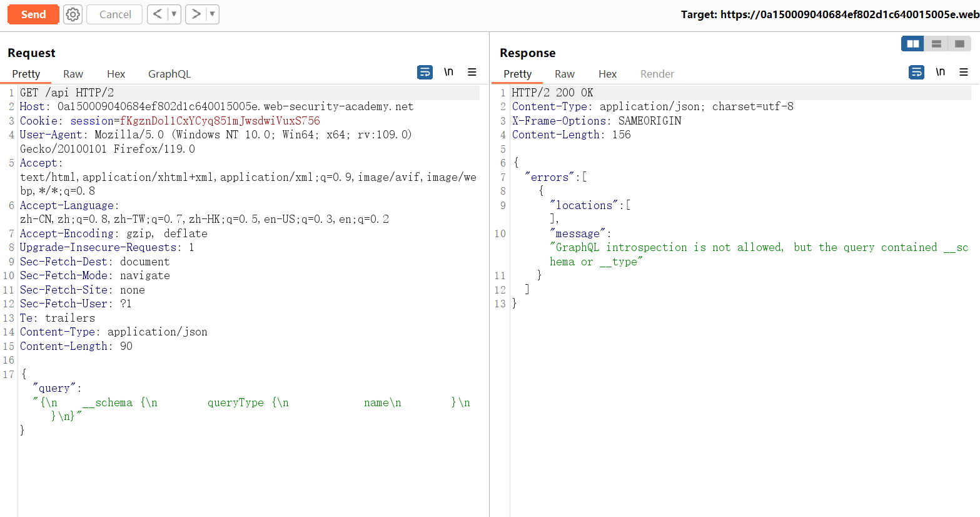
Task: Switch to top-bottom stacked layout
Action: [x=936, y=44]
